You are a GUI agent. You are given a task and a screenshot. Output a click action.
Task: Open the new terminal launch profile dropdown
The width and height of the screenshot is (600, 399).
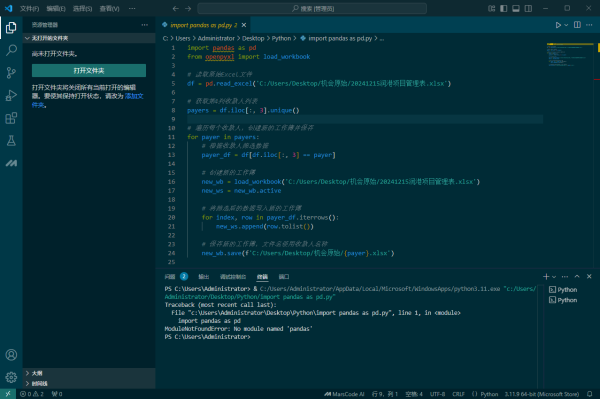(x=554, y=277)
